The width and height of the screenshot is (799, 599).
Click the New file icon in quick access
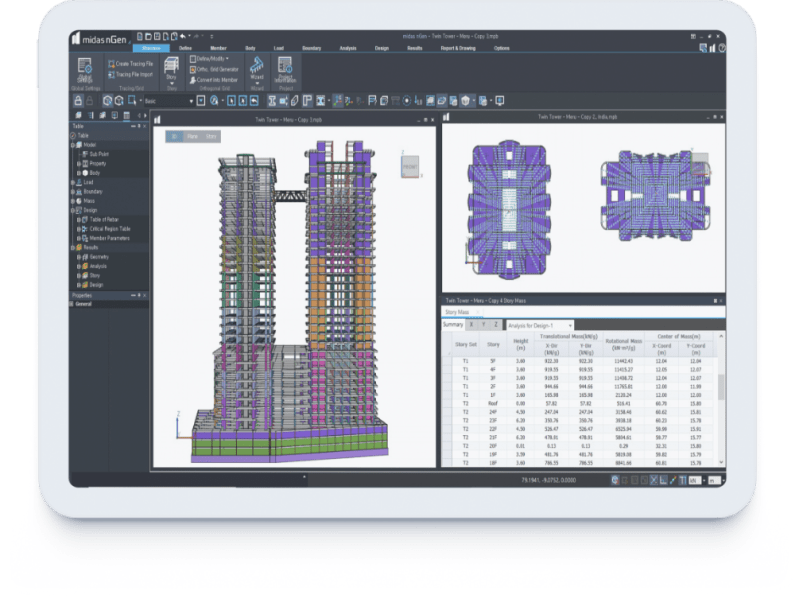[140, 37]
